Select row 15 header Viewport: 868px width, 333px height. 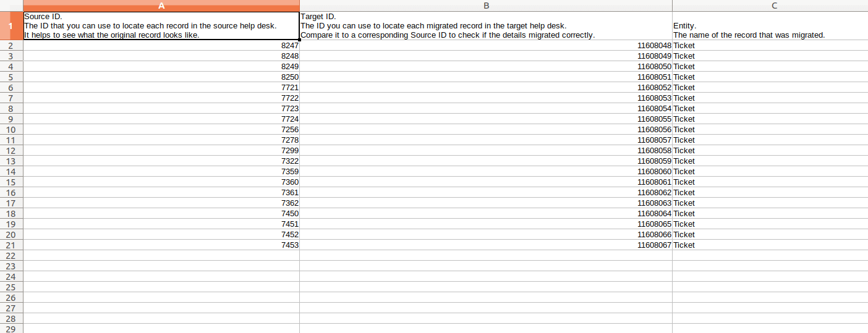11,182
